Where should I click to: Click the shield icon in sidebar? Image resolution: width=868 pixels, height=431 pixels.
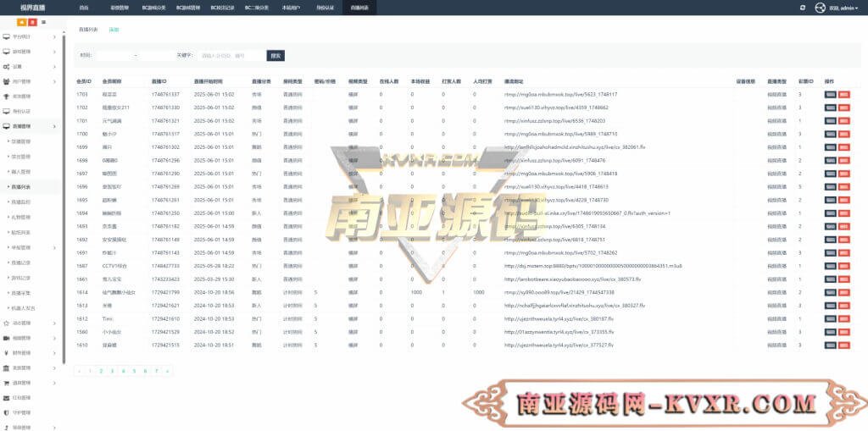point(7,412)
